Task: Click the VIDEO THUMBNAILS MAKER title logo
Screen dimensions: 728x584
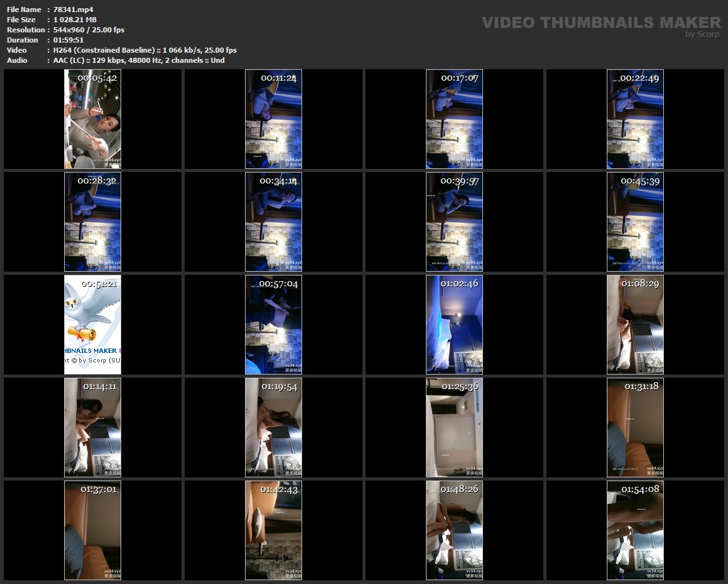Action: (x=600, y=23)
